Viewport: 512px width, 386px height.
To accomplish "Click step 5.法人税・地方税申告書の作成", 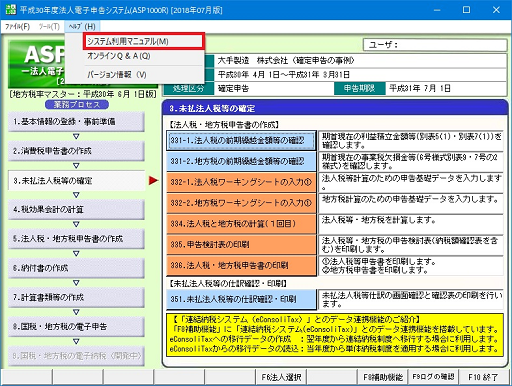I will pyautogui.click(x=76, y=239).
